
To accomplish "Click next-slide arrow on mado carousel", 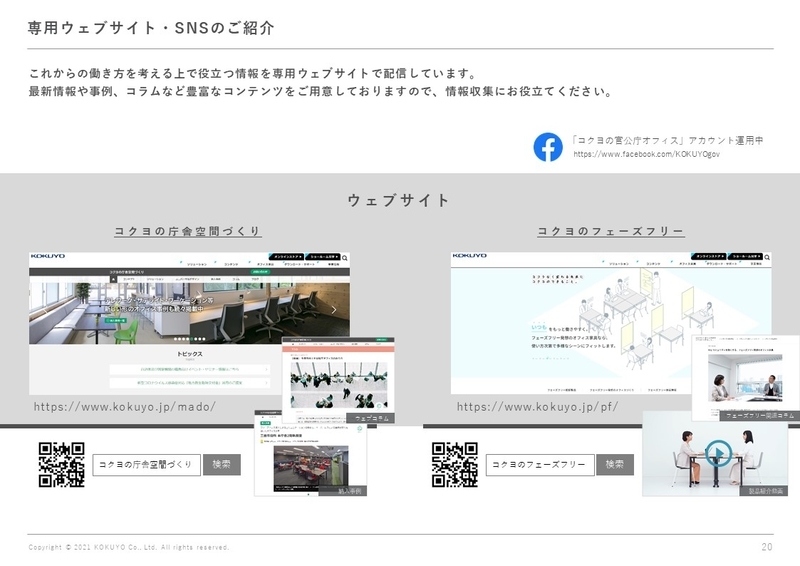I will [x=334, y=310].
